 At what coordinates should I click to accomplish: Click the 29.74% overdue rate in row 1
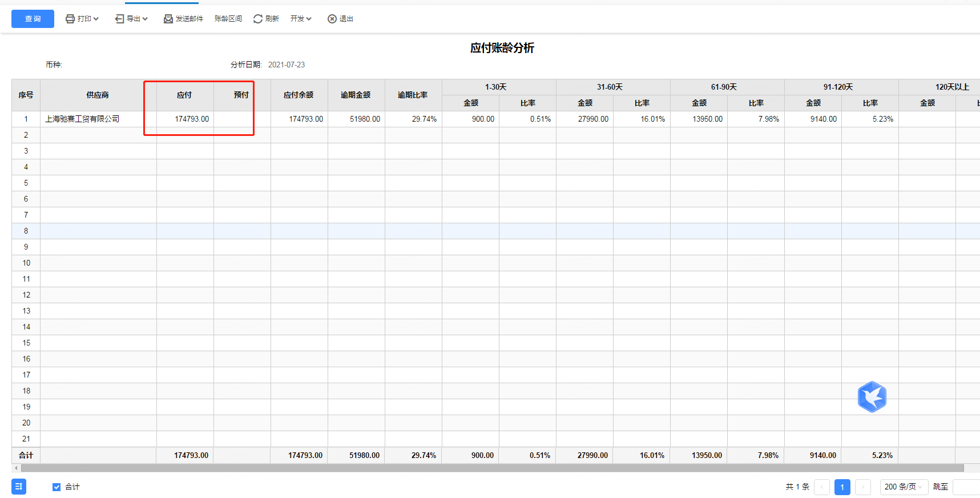pyautogui.click(x=424, y=119)
